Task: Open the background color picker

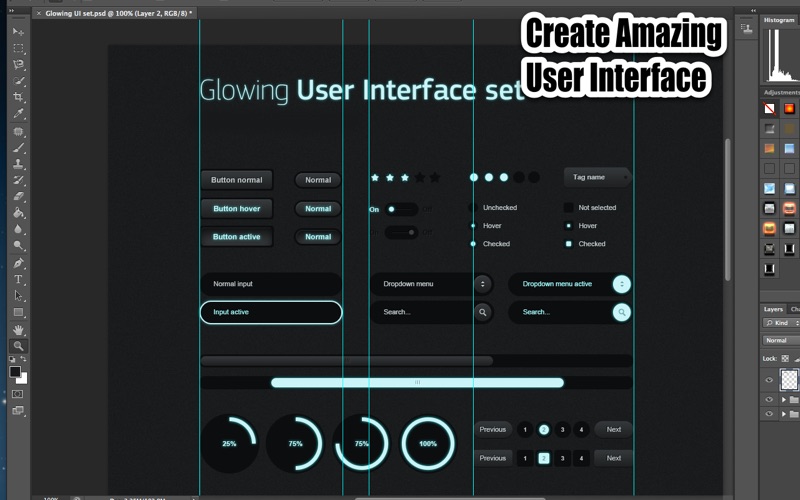Action: (x=23, y=379)
